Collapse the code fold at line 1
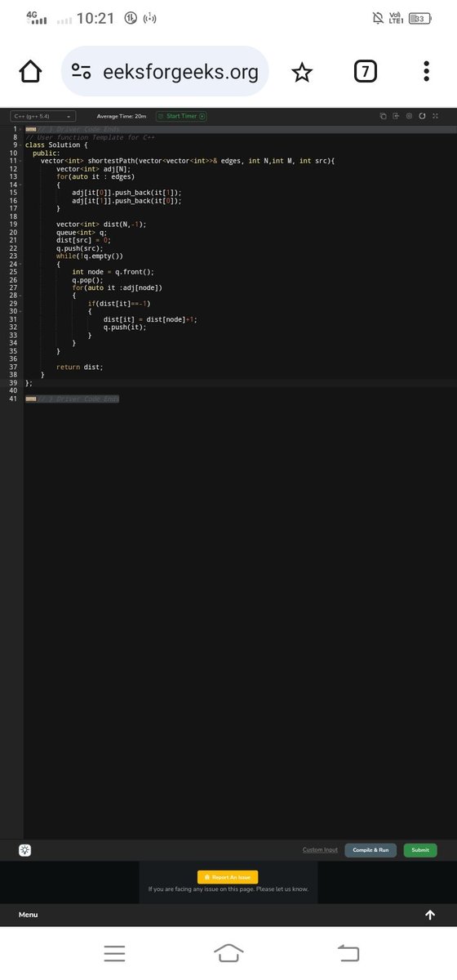457x980 pixels. [19, 129]
